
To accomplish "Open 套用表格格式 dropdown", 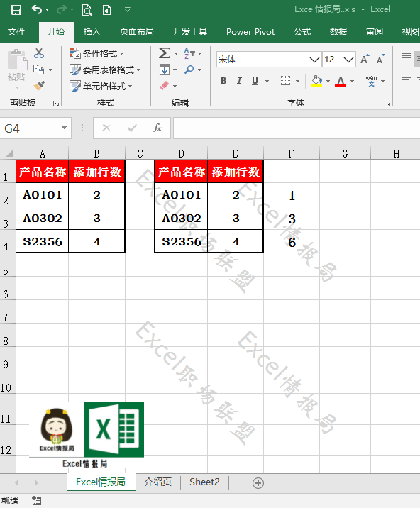I will click(x=105, y=70).
